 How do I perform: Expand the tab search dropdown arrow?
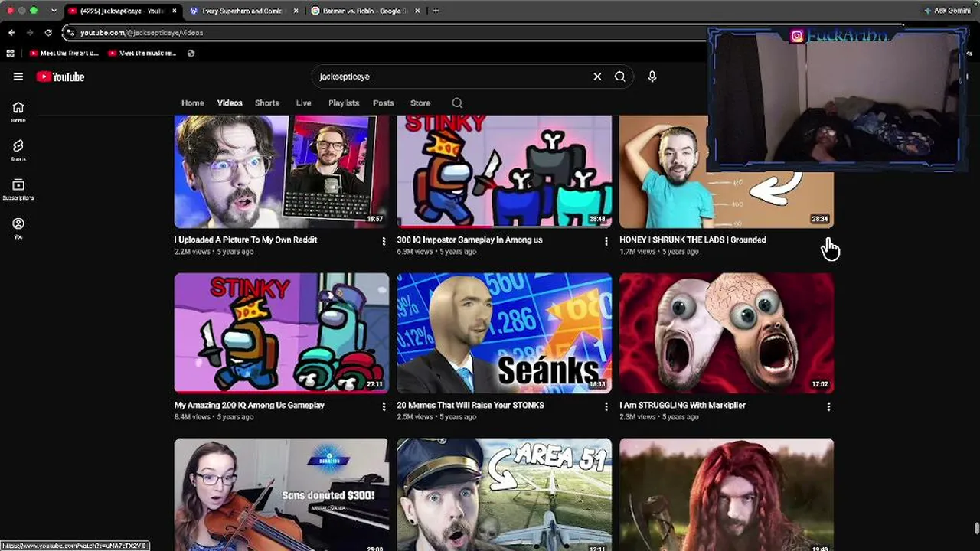[54, 11]
